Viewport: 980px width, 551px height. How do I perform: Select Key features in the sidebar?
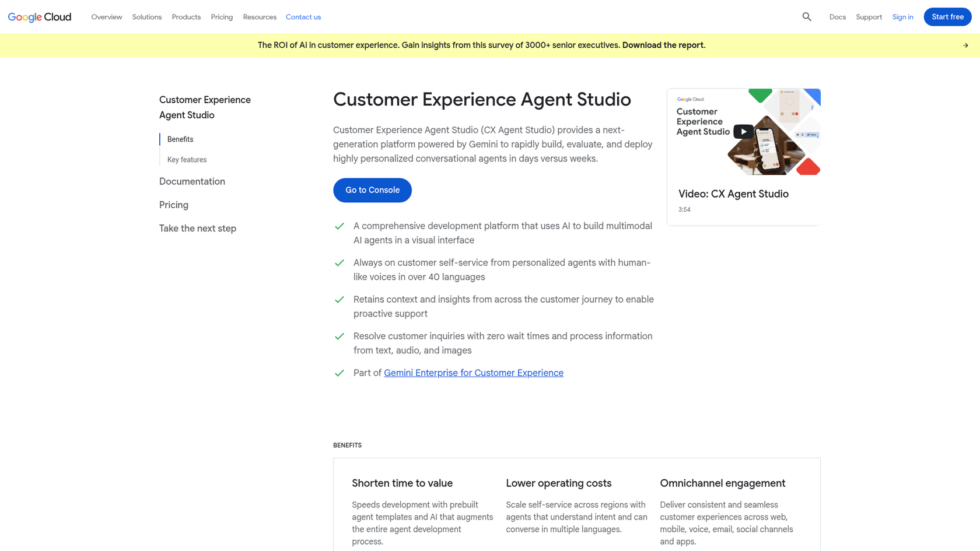(187, 160)
